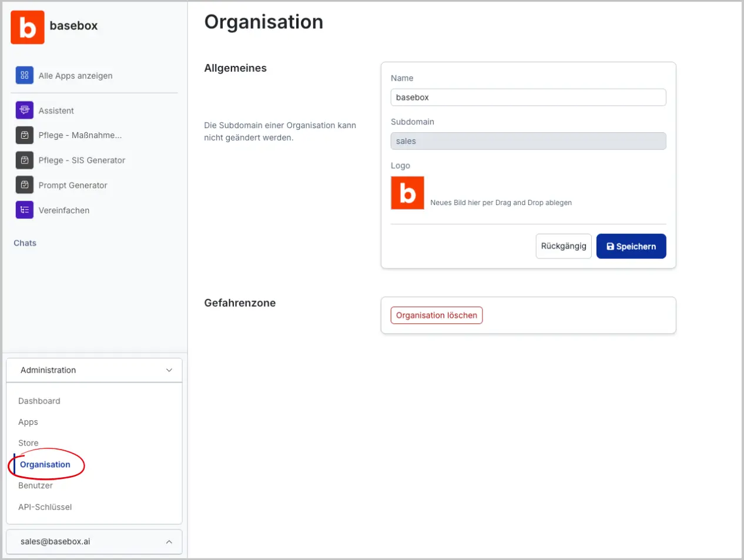Collapse the Administration section chevron
This screenshot has width=744, height=560.
coord(169,370)
